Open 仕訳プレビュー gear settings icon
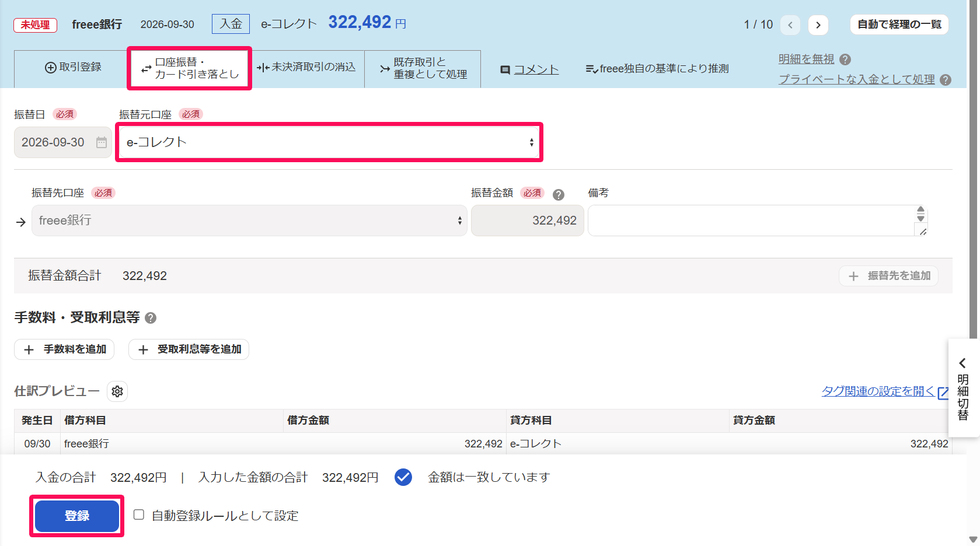 coord(117,391)
